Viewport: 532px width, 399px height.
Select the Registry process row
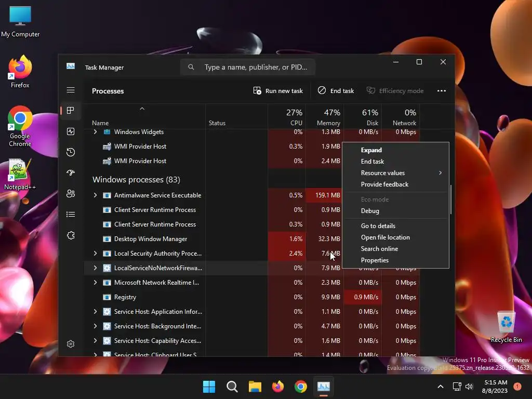252,297
